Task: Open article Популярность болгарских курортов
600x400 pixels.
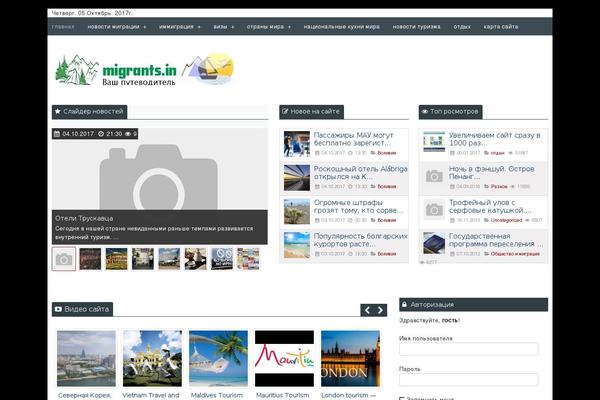Action: click(360, 240)
